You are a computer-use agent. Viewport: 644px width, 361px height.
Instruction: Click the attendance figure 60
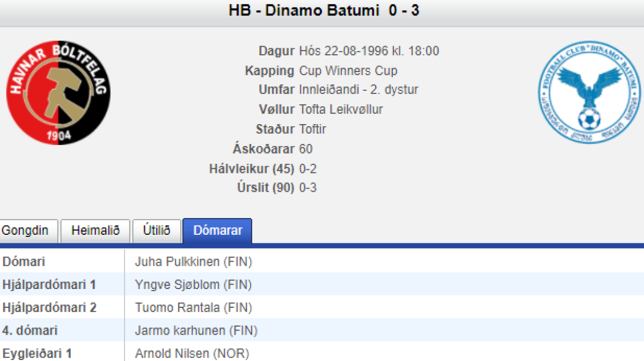point(306,149)
